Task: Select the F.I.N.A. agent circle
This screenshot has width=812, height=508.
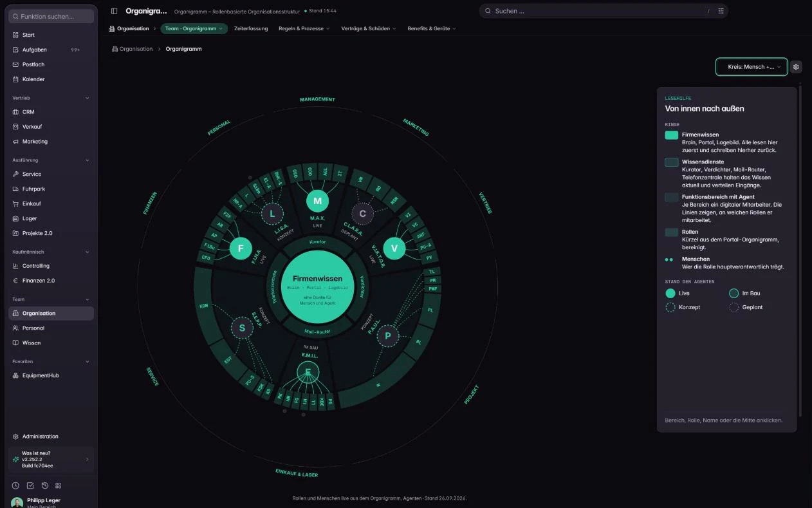Action: 241,249
